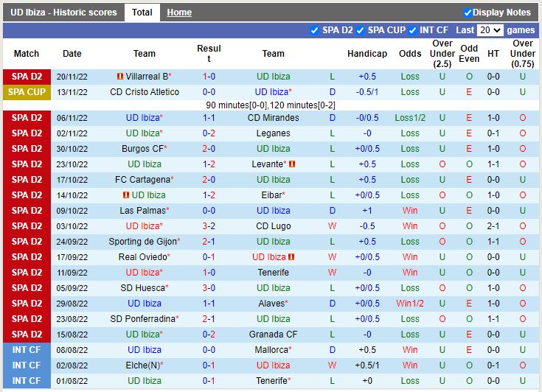Open Granada CF team link

[273, 335]
